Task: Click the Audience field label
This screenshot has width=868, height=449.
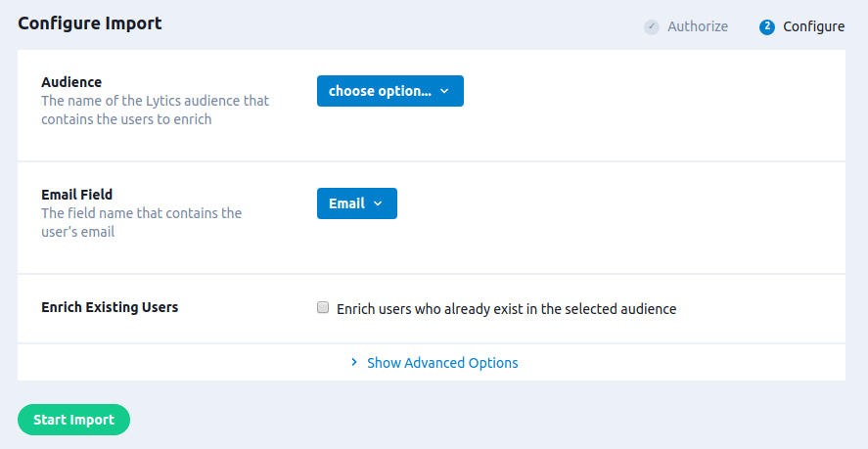Action: (x=71, y=82)
